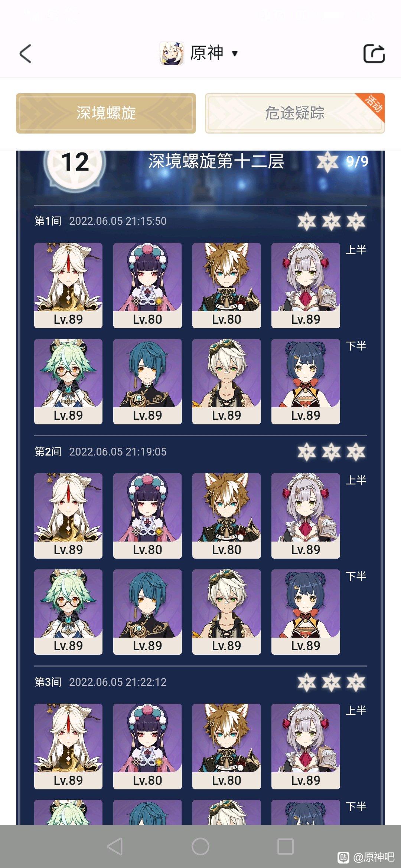
Task: Tap the Android recent apps square
Action: click(x=286, y=846)
